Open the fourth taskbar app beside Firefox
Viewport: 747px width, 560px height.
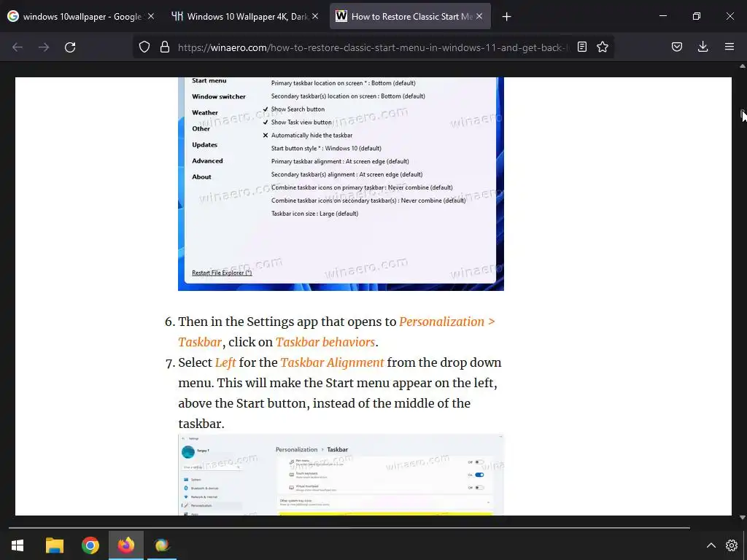point(162,545)
